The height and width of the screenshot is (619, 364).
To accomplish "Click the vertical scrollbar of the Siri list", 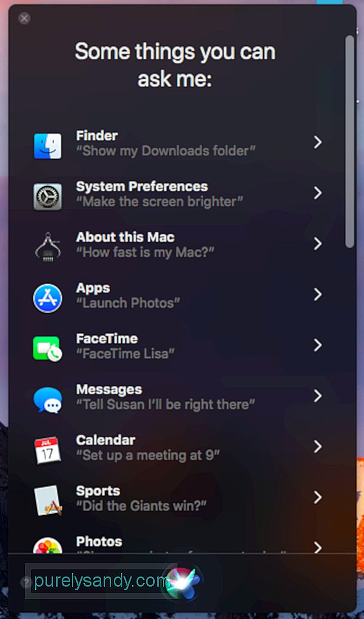I will (x=350, y=141).
